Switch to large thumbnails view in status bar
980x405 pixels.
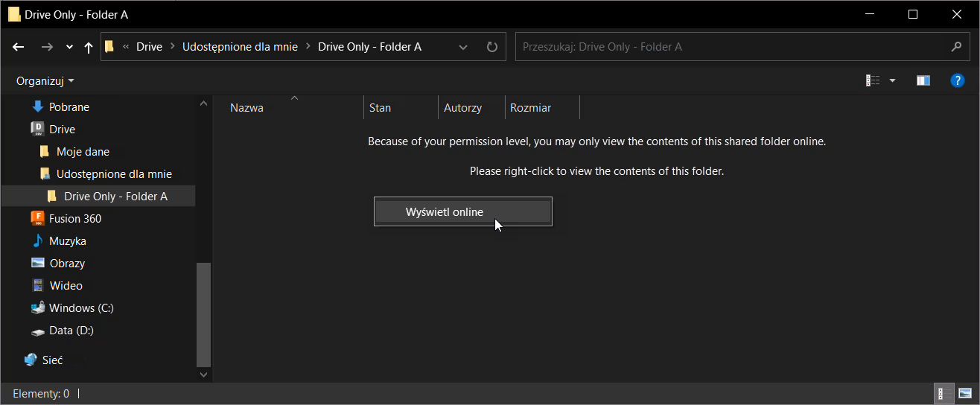coord(965,393)
